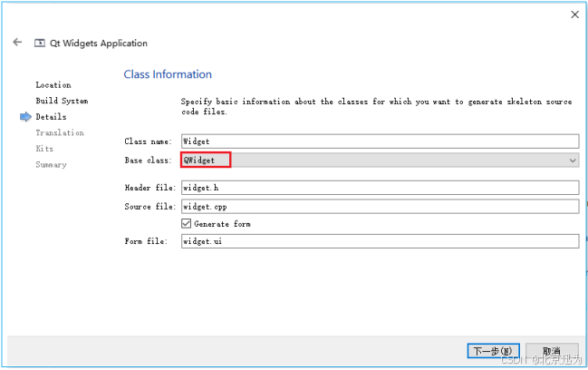
Task: Click the Class Information heading
Action: [x=168, y=74]
